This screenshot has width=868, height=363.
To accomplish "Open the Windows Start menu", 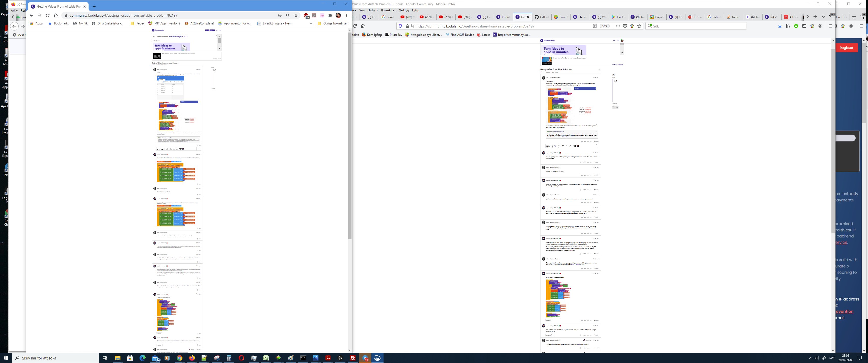I will click(x=6, y=358).
